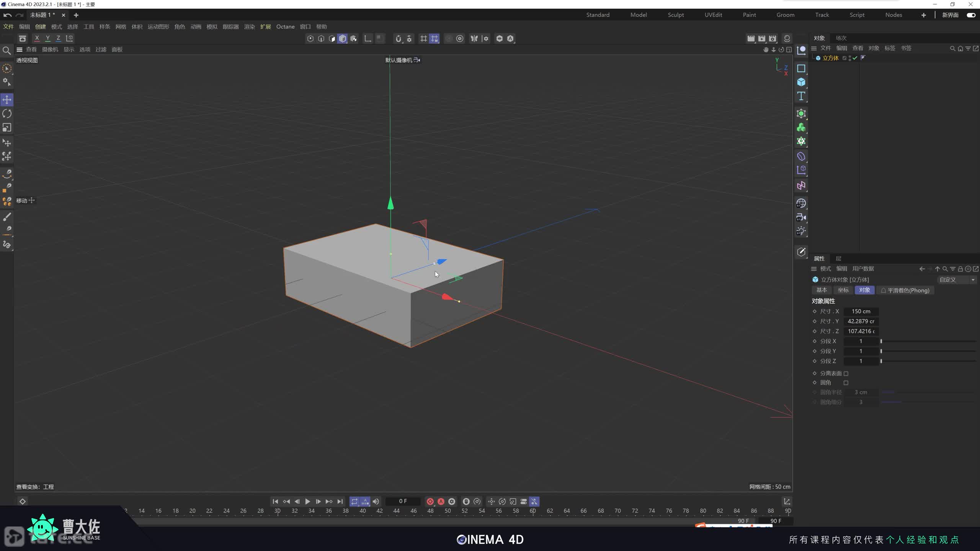This screenshot has height=551, width=980.
Task: Click the Text spline icon
Action: click(x=801, y=96)
